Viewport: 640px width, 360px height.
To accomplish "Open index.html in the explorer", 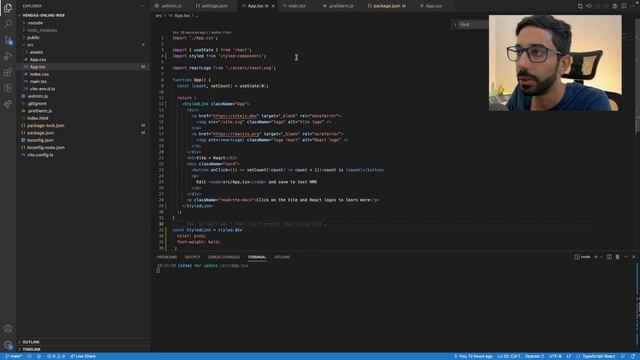I will (38, 118).
